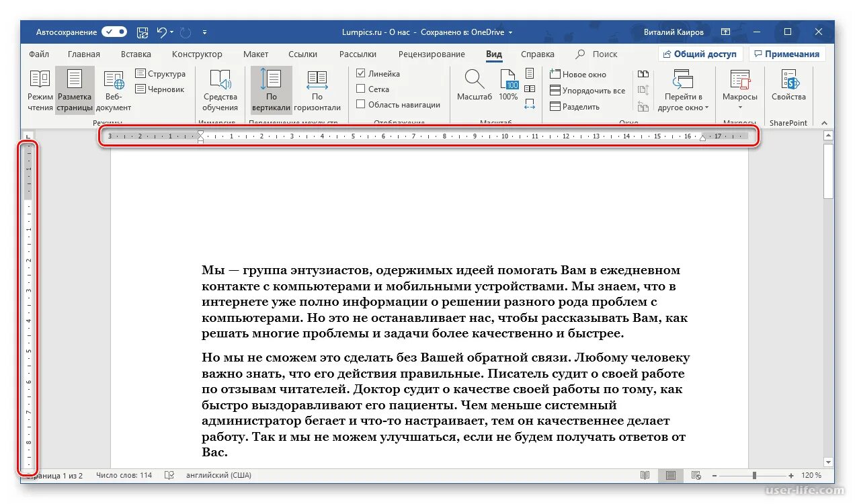Open the File (Файл) tab

tap(39, 54)
